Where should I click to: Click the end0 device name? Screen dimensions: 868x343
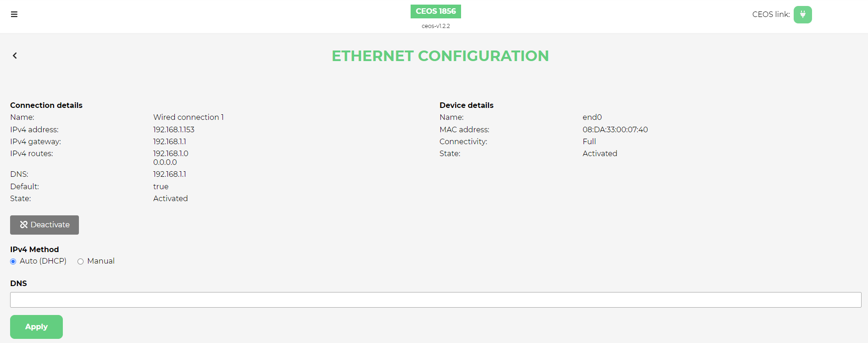592,117
